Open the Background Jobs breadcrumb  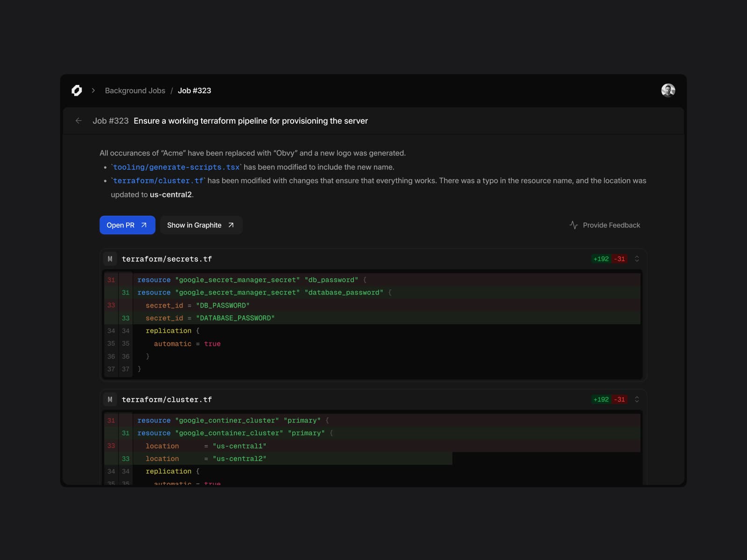tap(135, 91)
